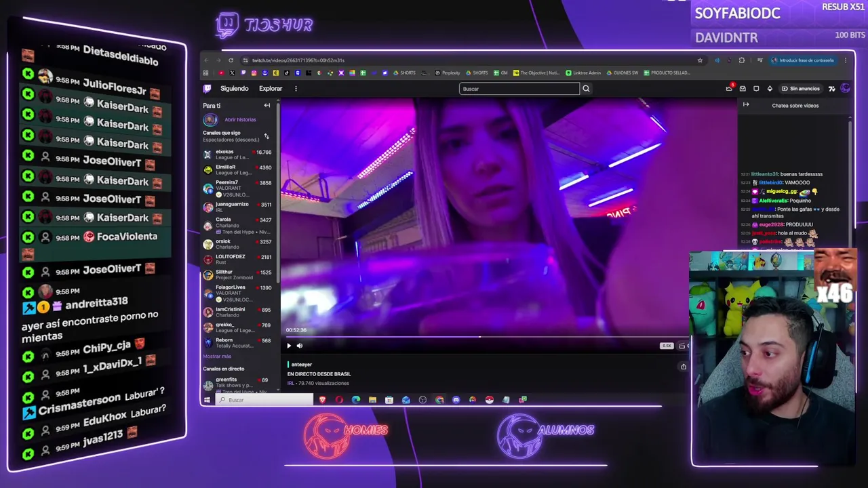Reload the browser page
The height and width of the screenshot is (488, 868).
coord(231,60)
